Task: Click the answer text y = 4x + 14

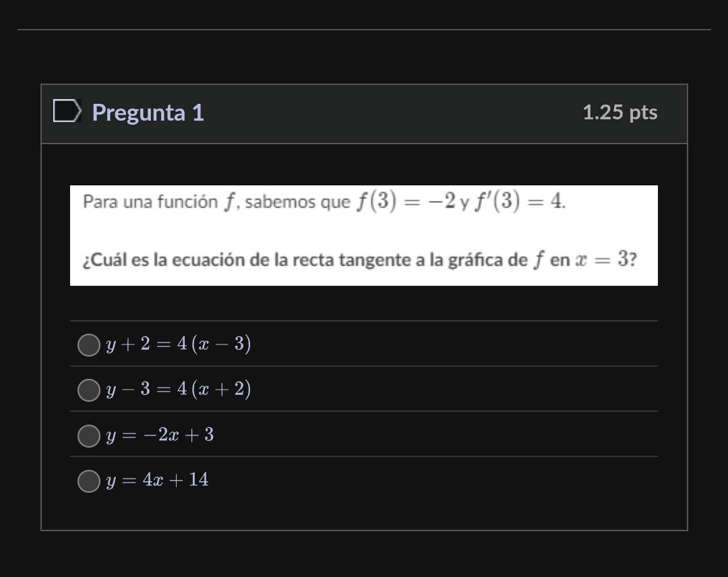Action: [156, 480]
